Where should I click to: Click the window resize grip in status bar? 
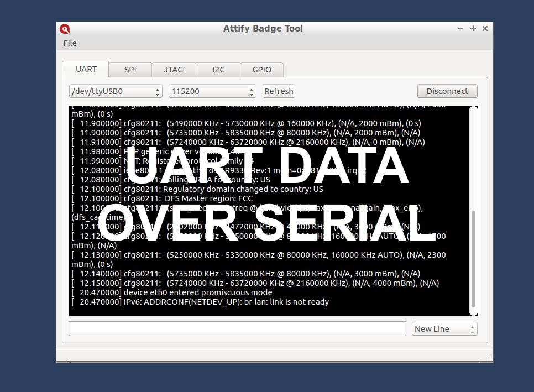(490, 357)
